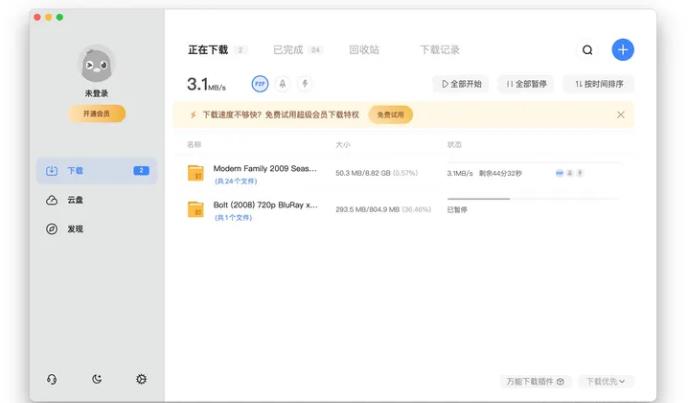Open 云盘 cloud drive in sidebar

pyautogui.click(x=75, y=200)
